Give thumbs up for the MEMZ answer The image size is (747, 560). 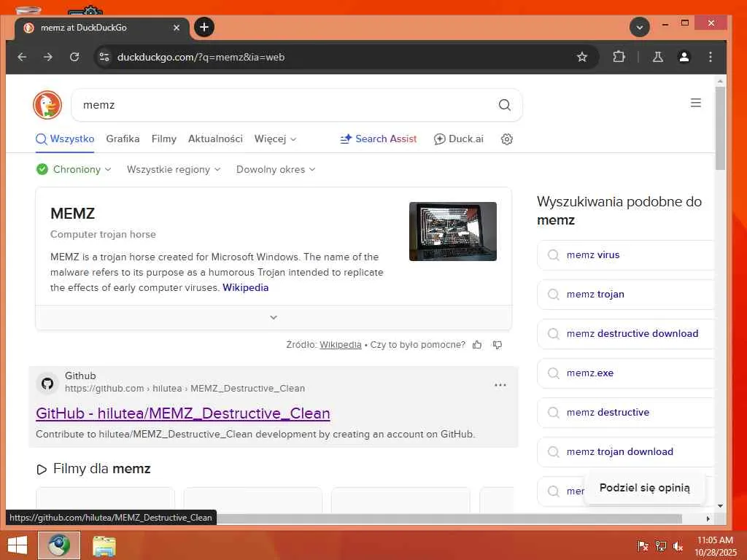click(x=477, y=345)
